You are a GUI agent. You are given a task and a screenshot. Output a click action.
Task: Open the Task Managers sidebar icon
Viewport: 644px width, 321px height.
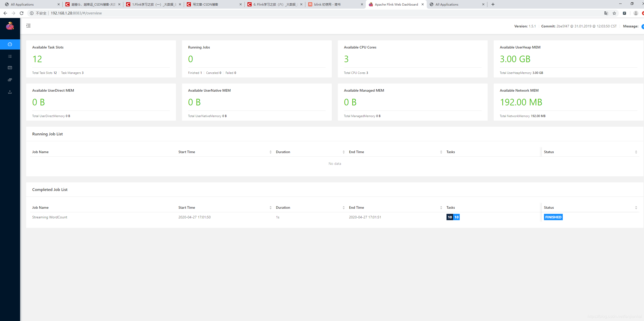pos(10,68)
